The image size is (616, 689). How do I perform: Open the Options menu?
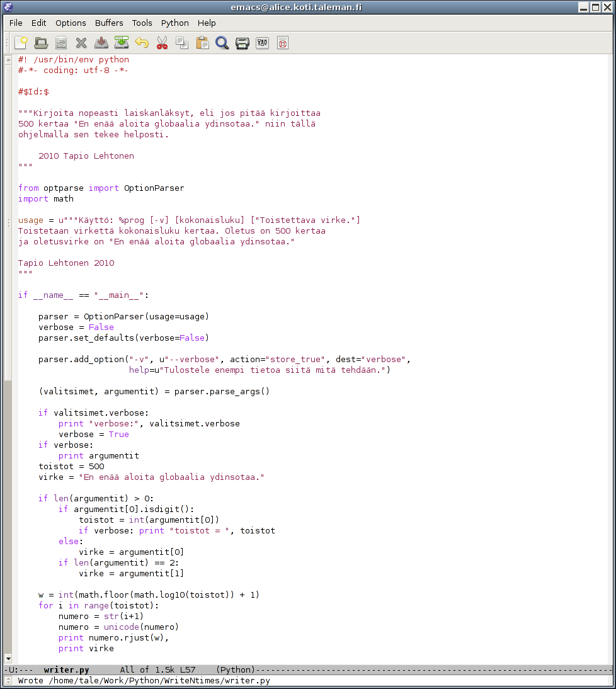(x=71, y=23)
